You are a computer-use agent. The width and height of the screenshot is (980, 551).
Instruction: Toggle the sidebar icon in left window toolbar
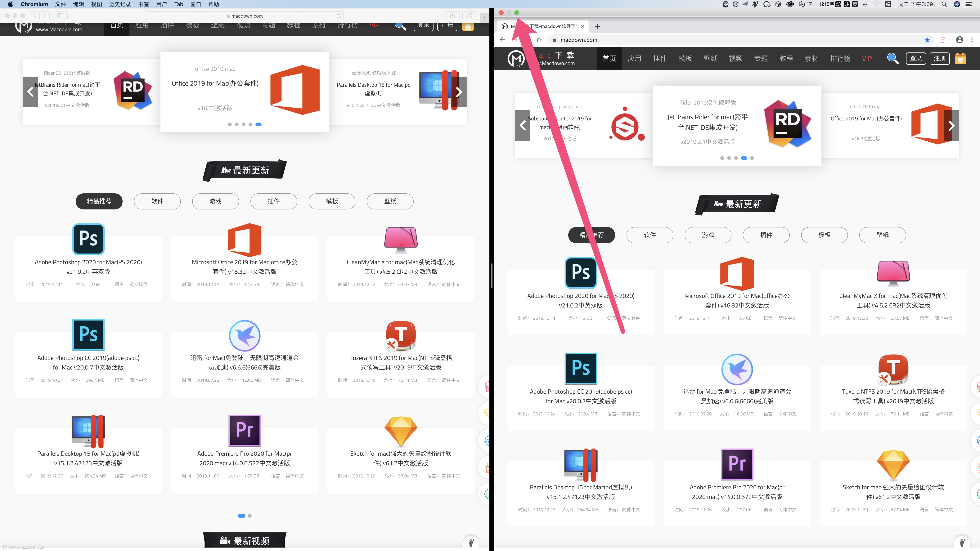click(x=60, y=16)
